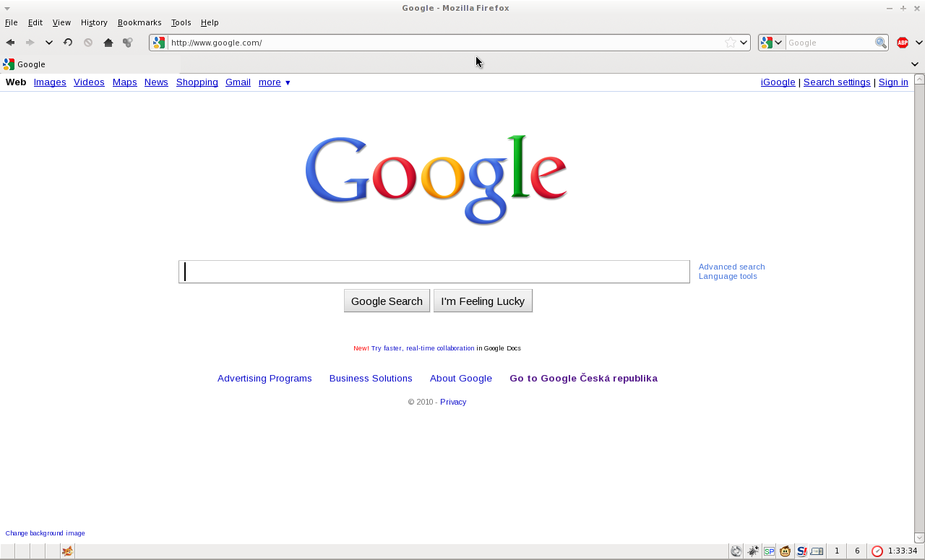
Task: Click the S! status bar icon
Action: tap(801, 551)
